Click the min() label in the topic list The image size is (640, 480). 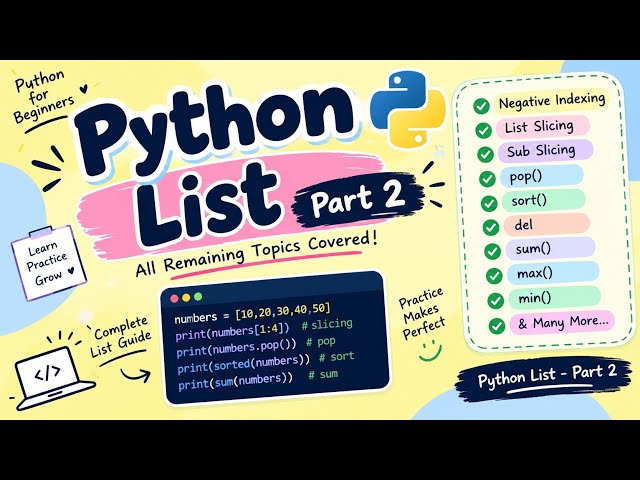(555, 298)
